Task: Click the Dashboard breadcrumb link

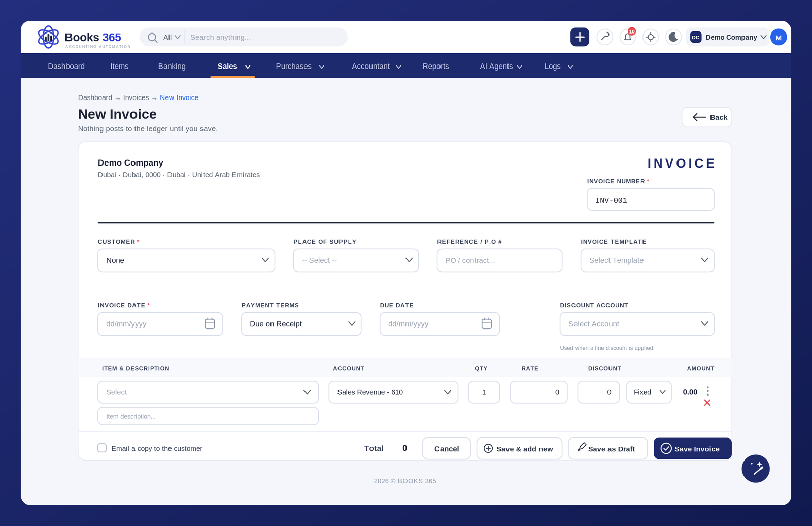Action: 95,97
